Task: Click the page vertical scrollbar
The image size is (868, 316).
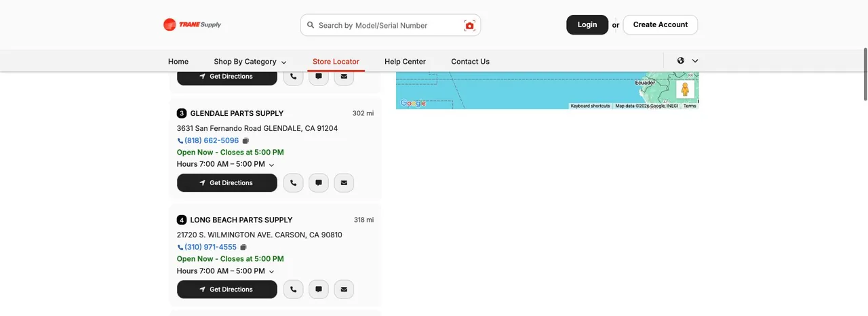Action: pos(865,75)
